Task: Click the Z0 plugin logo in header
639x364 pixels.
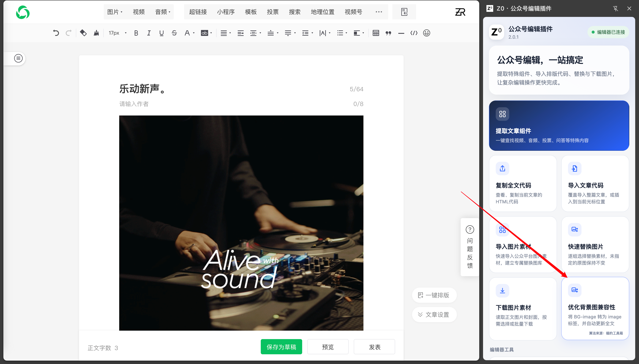Action: pyautogui.click(x=496, y=32)
